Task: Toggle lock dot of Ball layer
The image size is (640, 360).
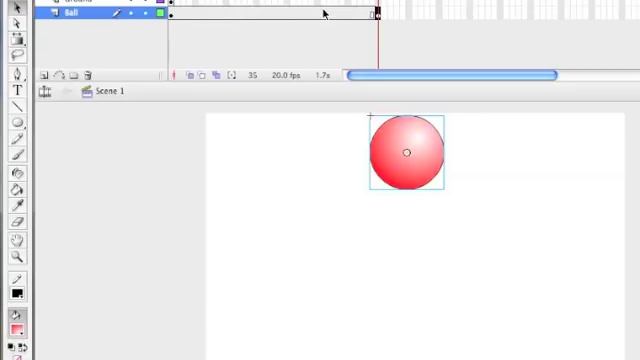Action: 145,13
